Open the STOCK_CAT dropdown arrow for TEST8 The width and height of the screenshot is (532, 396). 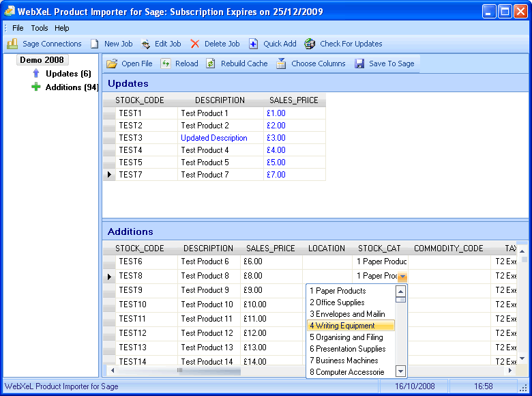pos(402,277)
